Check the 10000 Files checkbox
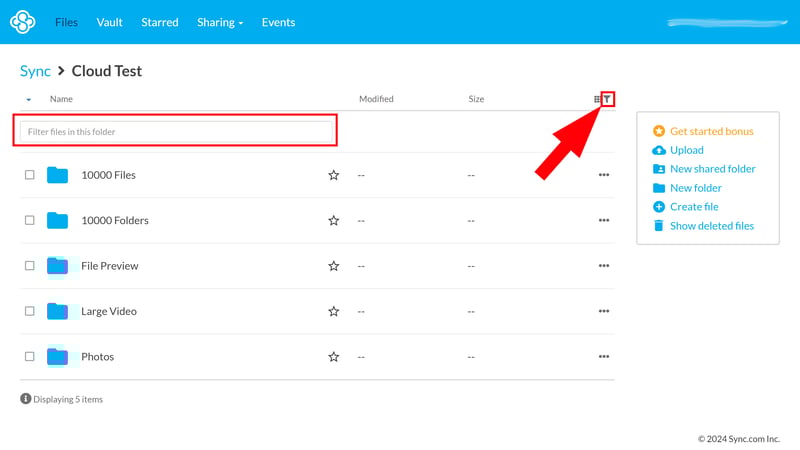 (30, 175)
